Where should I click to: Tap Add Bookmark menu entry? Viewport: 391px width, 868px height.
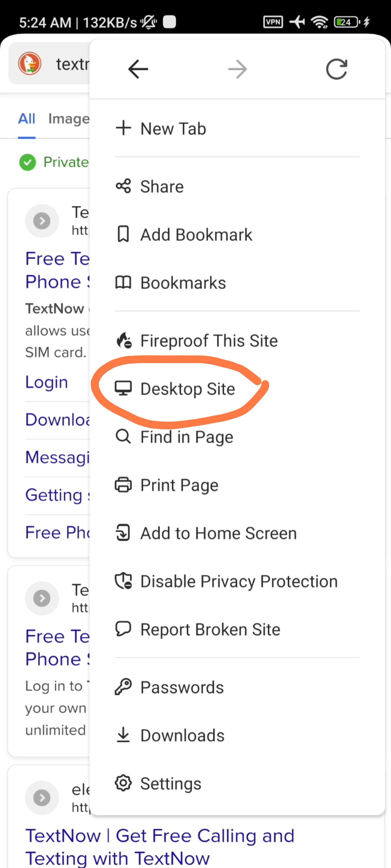196,235
